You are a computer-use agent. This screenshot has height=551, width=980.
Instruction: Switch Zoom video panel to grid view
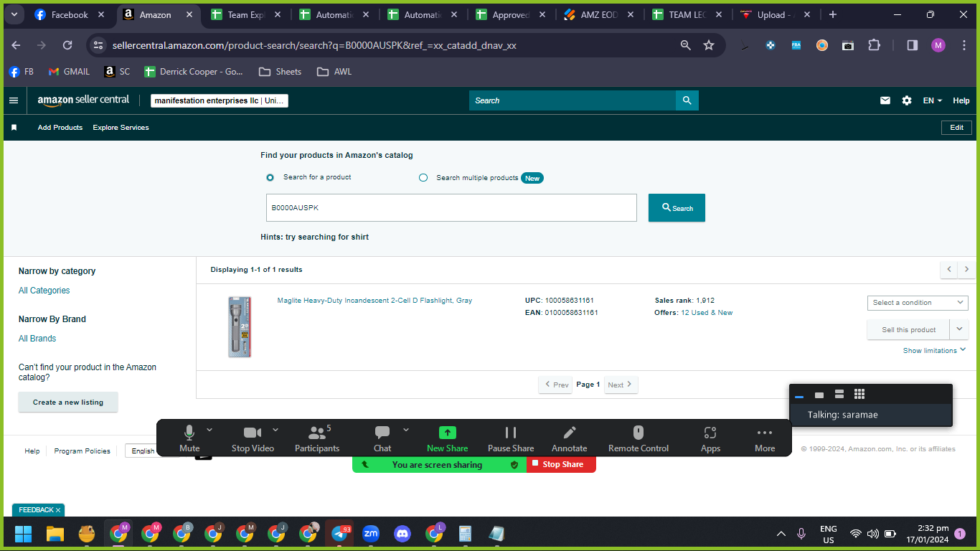click(859, 394)
